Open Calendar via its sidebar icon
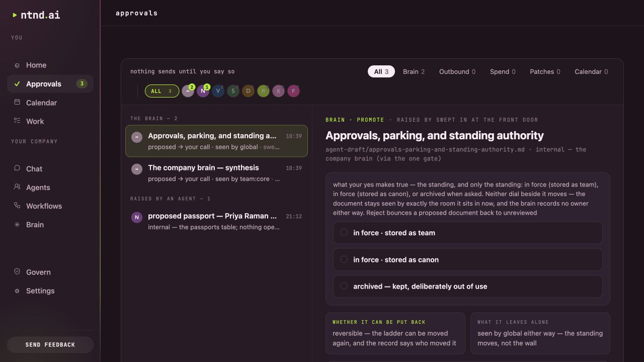Image resolution: width=644 pixels, height=362 pixels. point(17,103)
